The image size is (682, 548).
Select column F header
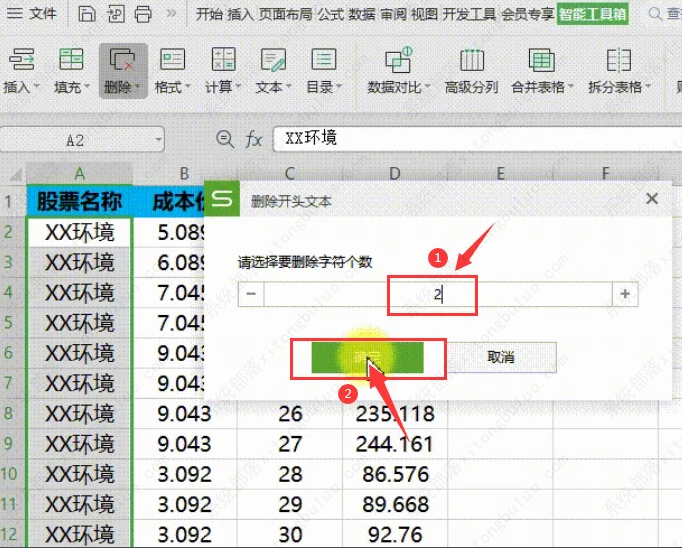coord(605,174)
